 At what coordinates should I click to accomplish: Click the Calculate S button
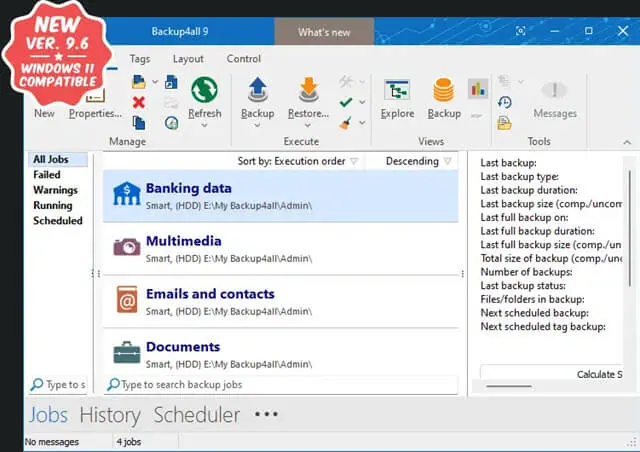(551, 373)
